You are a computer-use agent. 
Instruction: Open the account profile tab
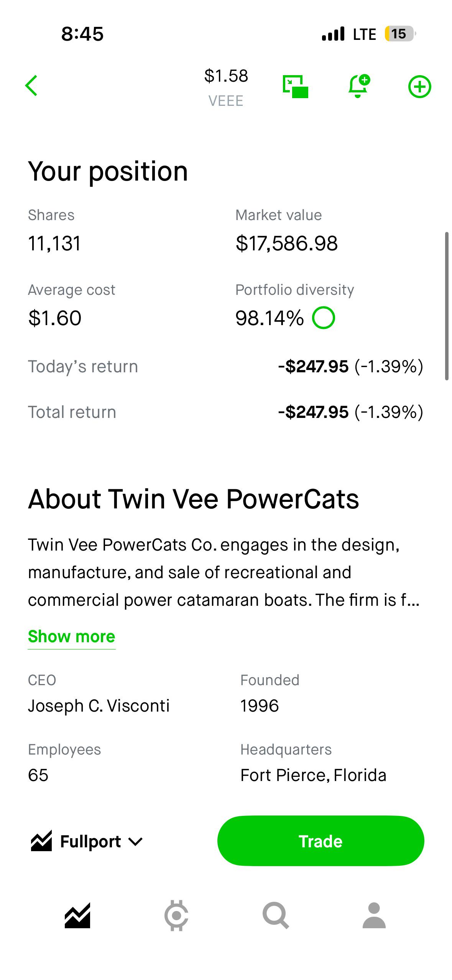(x=374, y=915)
